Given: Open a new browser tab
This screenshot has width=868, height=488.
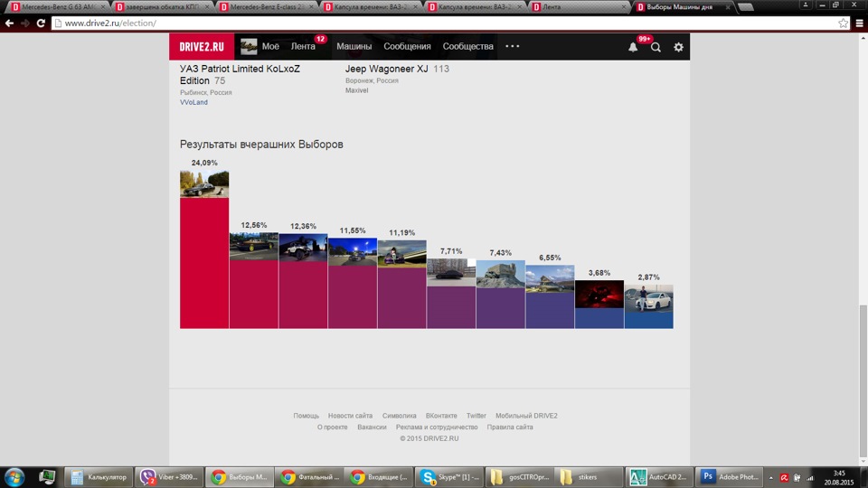Looking at the screenshot, I should pos(746,7).
